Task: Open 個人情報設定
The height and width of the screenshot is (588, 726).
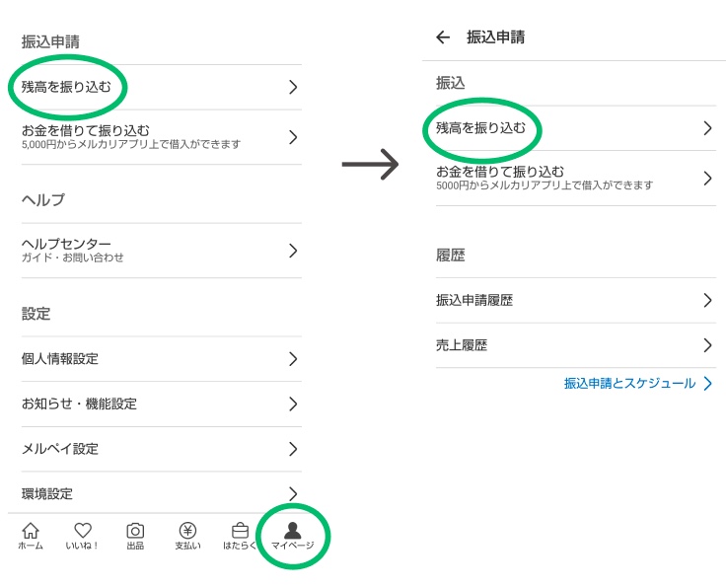Action: [162, 359]
